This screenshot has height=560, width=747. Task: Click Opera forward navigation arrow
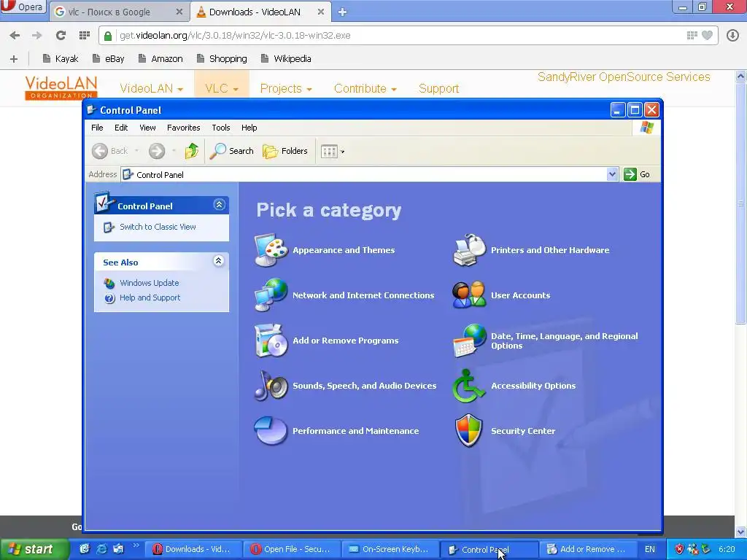click(36, 35)
